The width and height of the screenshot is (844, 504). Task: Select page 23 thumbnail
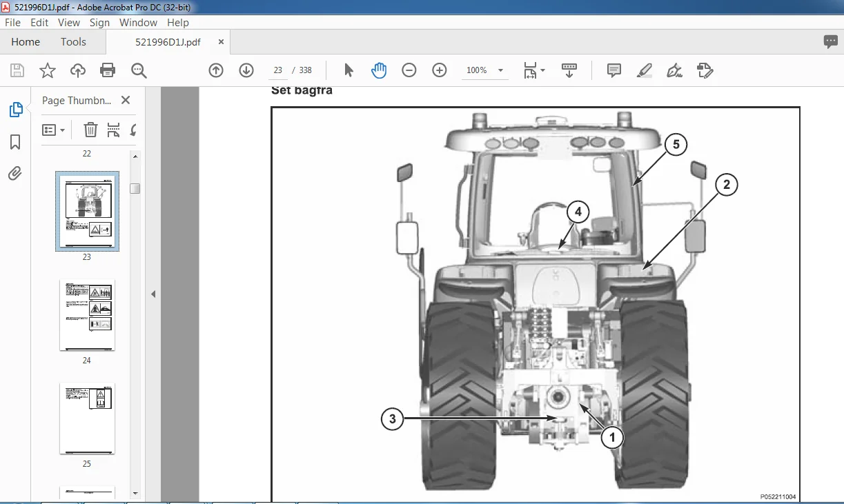coord(87,211)
